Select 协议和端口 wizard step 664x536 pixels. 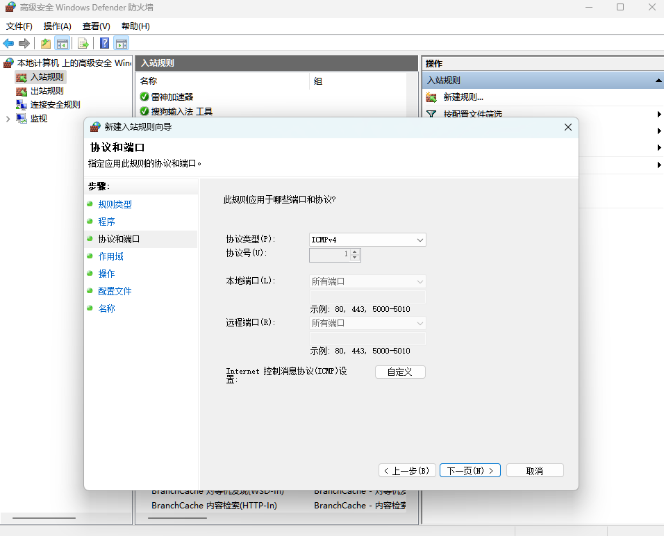point(119,239)
